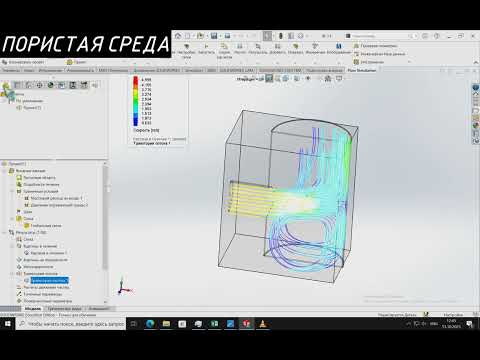Click the top icon of the right task pane
The height and width of the screenshot is (360, 480).
coord(476,87)
